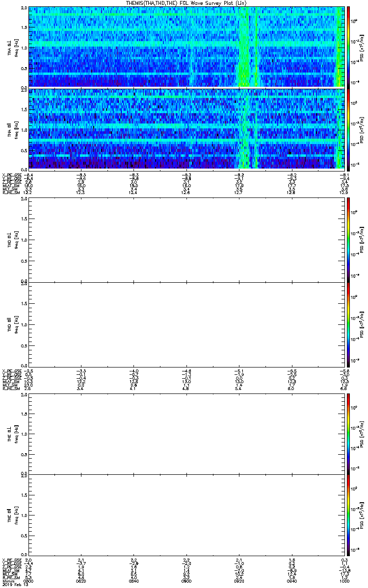Click the PSD color bar beside THA B-perpendicular panel
The image size is (368, 588).
tap(348, 47)
